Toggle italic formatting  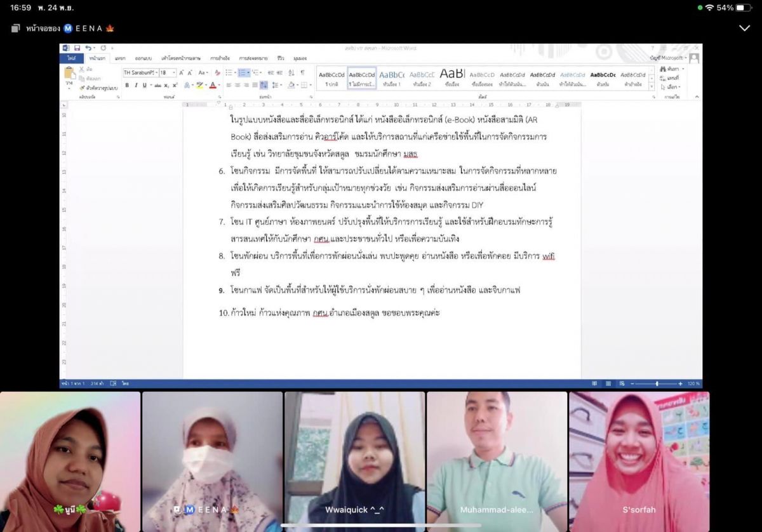pos(136,85)
